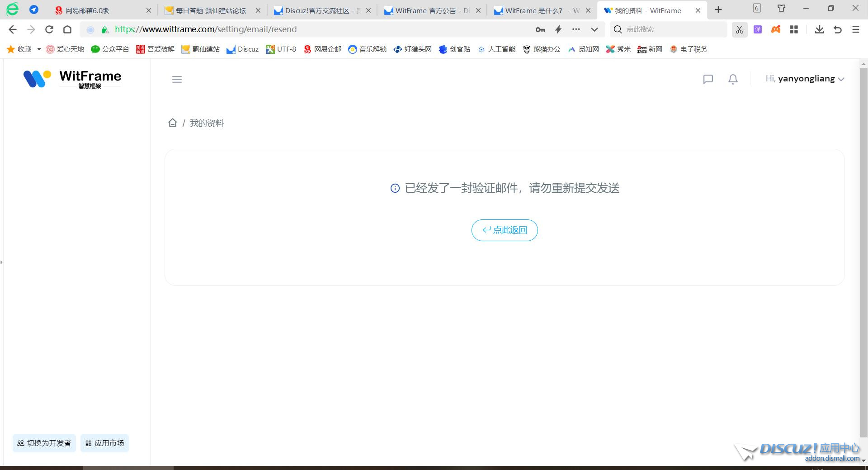Click the 切换为开发者 button
This screenshot has width=868, height=470.
coord(44,443)
